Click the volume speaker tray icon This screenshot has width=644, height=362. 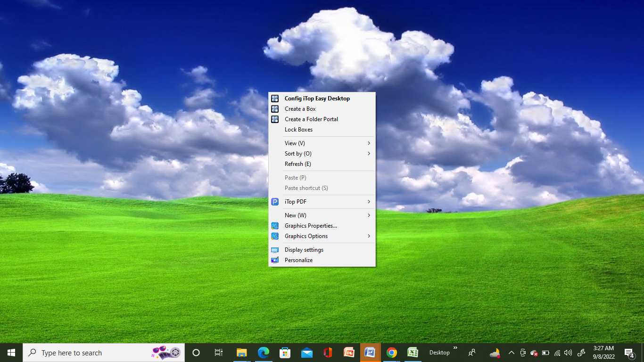coord(568,353)
